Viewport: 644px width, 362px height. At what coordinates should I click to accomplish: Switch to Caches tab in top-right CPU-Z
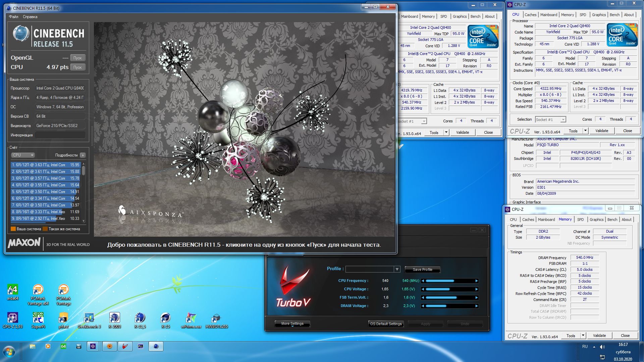click(530, 15)
